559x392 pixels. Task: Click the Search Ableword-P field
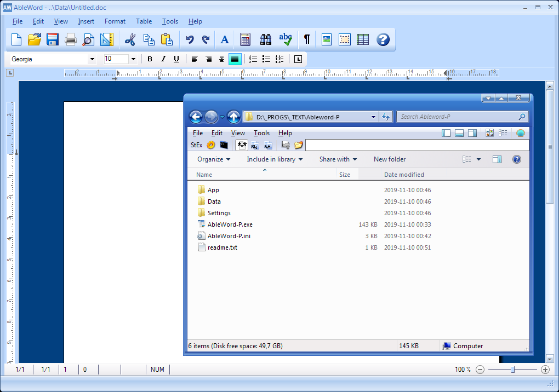coord(462,117)
